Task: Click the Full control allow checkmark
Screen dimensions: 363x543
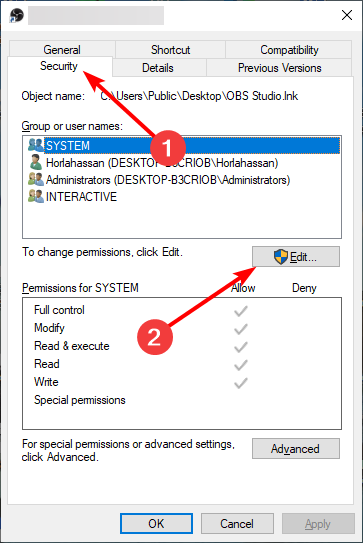Action: (241, 311)
